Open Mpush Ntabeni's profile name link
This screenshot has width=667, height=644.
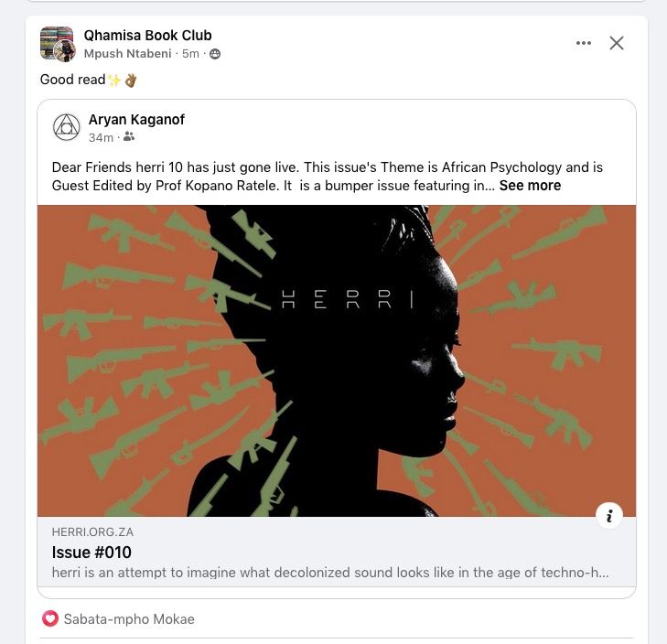coord(127,54)
